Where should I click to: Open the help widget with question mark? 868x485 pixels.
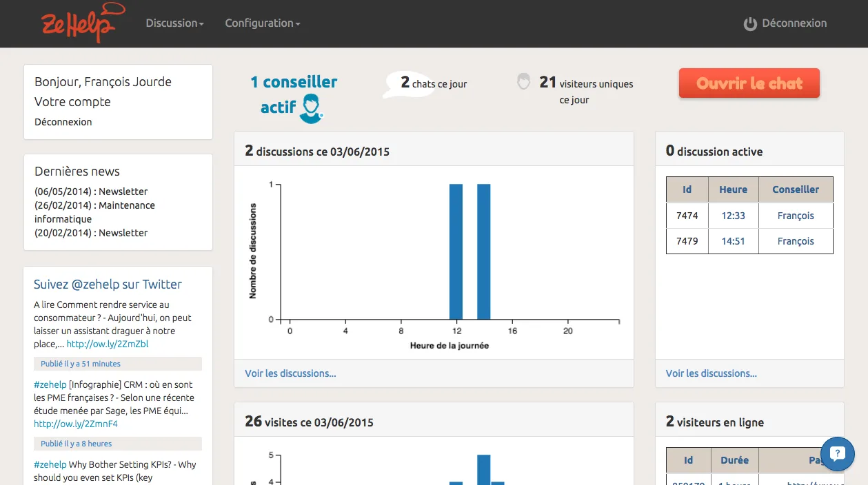coord(838,453)
